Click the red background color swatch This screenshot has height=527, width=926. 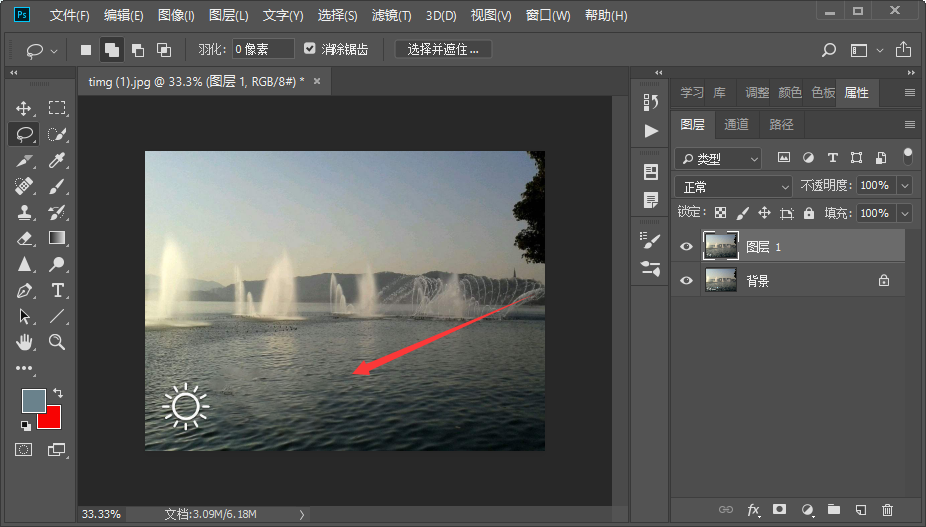click(x=52, y=419)
